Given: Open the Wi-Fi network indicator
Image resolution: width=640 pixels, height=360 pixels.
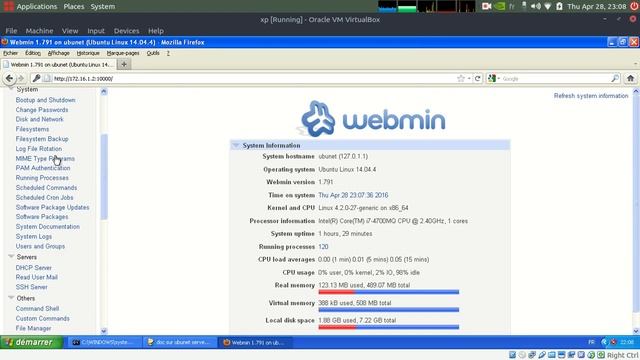Looking at the screenshot, I should click(548, 6).
